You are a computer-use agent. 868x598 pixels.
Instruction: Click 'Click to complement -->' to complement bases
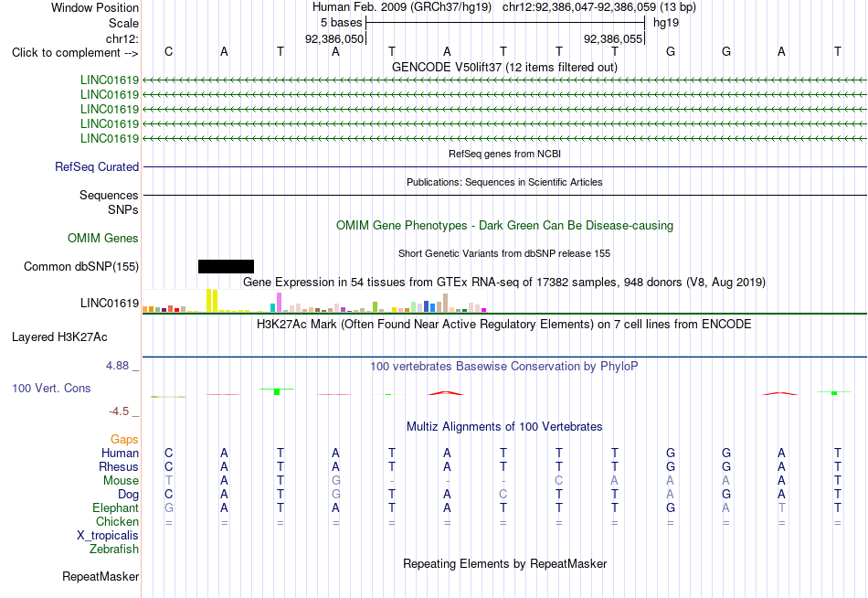[x=75, y=53]
